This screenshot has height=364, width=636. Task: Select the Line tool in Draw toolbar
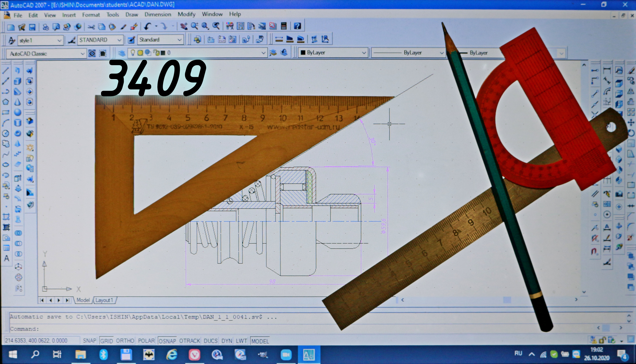point(6,71)
